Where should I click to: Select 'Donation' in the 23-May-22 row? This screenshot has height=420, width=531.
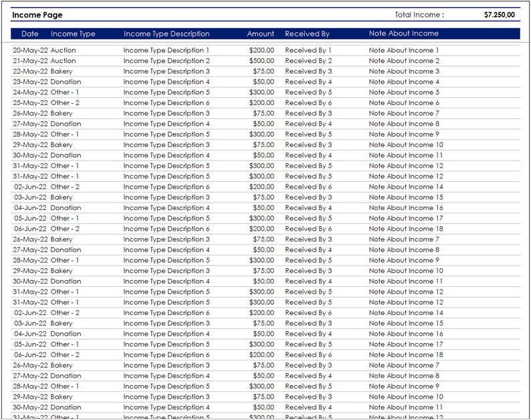[66, 82]
